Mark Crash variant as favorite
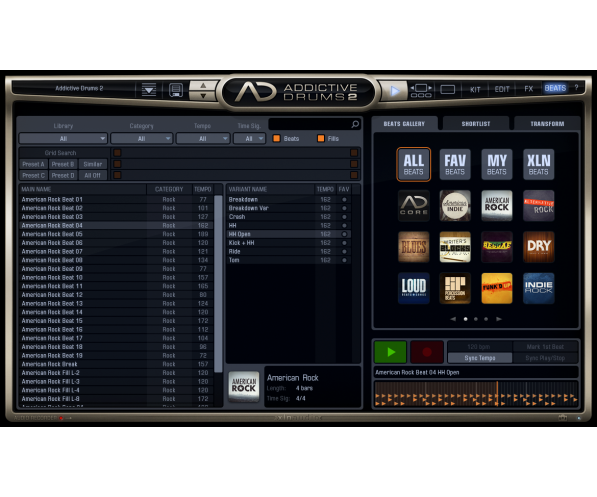Viewport: 597px width, 497px height. click(x=344, y=217)
